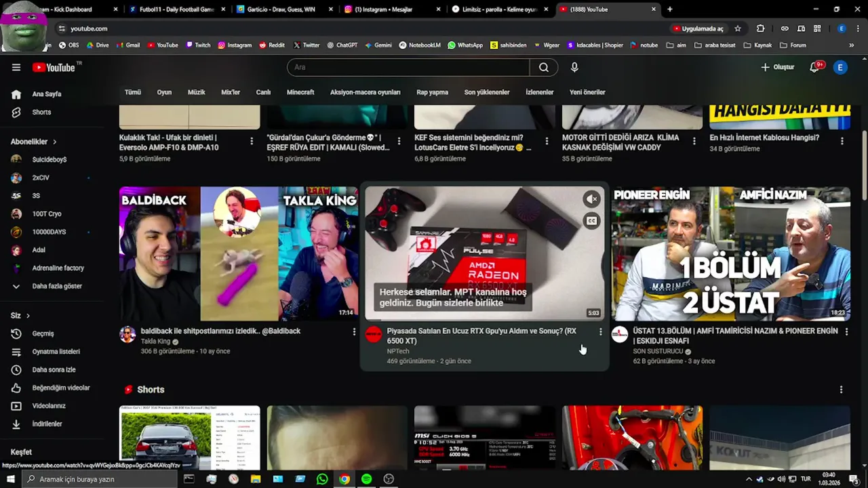Select the Minecraft filter chip
Screen dimensions: 868x488
coord(300,92)
